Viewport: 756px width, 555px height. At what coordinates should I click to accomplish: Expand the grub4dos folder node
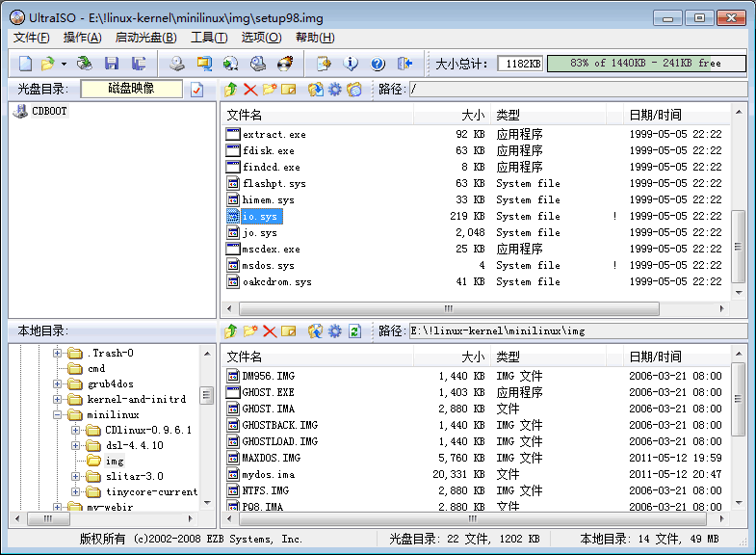pyautogui.click(x=58, y=383)
